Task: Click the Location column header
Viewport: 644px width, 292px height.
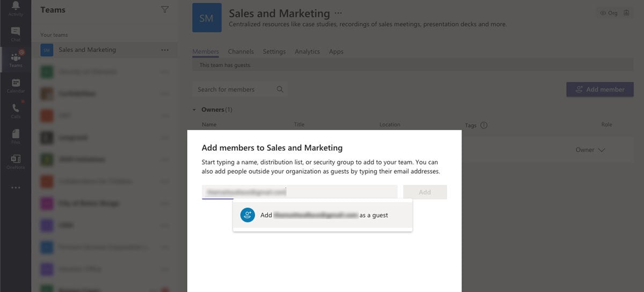Action: pos(390,125)
